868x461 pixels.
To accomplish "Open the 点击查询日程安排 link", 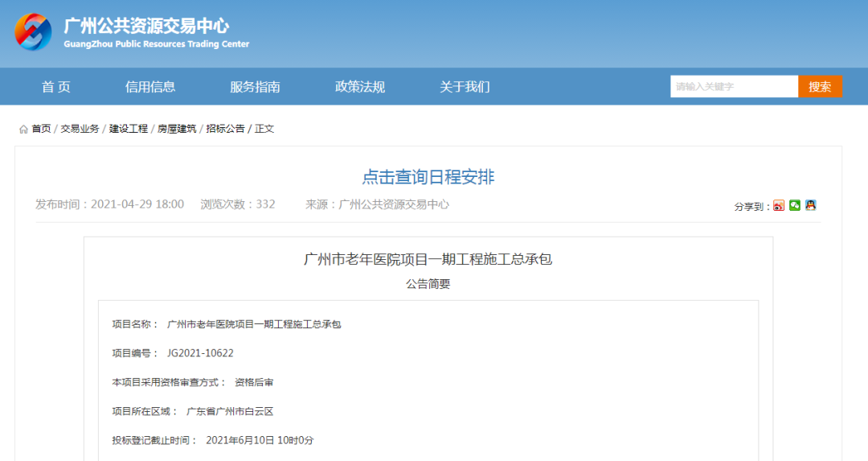I will [428, 177].
